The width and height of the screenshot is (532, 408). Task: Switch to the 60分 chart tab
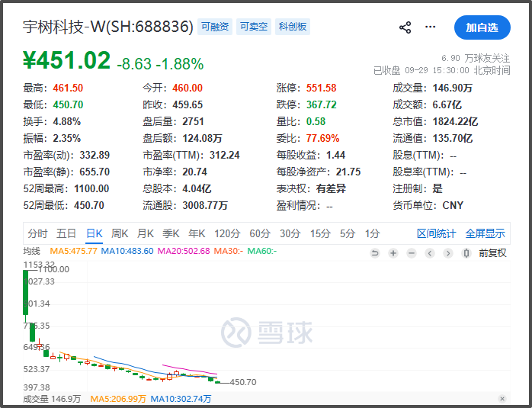click(x=260, y=233)
